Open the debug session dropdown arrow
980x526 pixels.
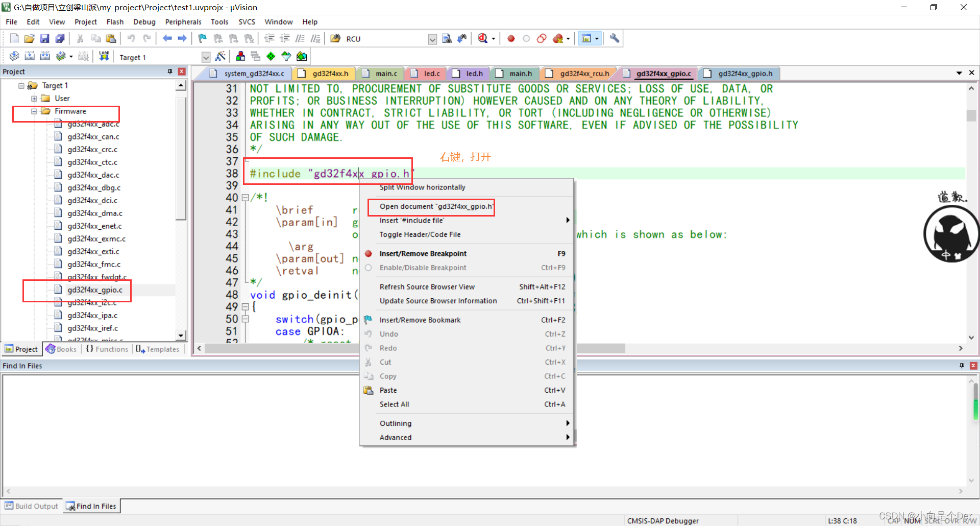coord(494,39)
